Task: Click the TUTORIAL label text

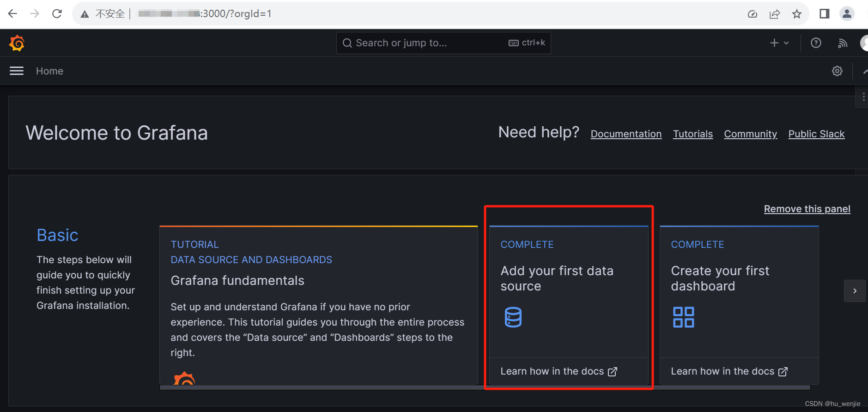Action: click(x=195, y=245)
